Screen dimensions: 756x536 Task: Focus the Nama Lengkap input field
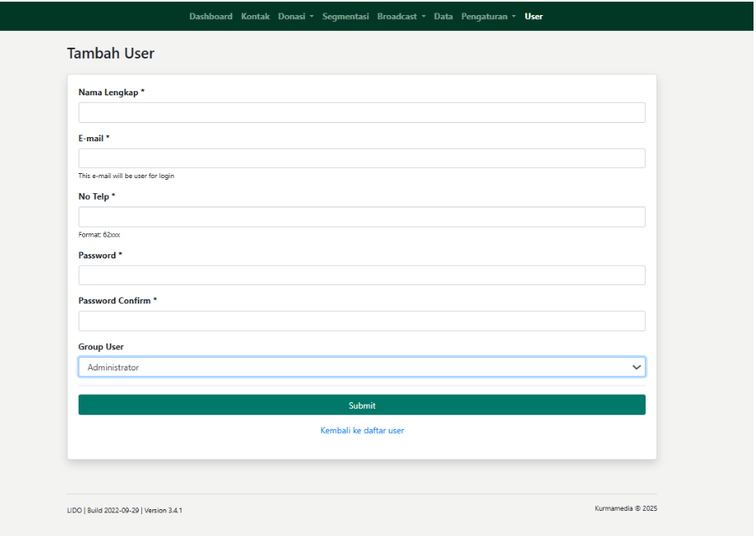coord(361,113)
